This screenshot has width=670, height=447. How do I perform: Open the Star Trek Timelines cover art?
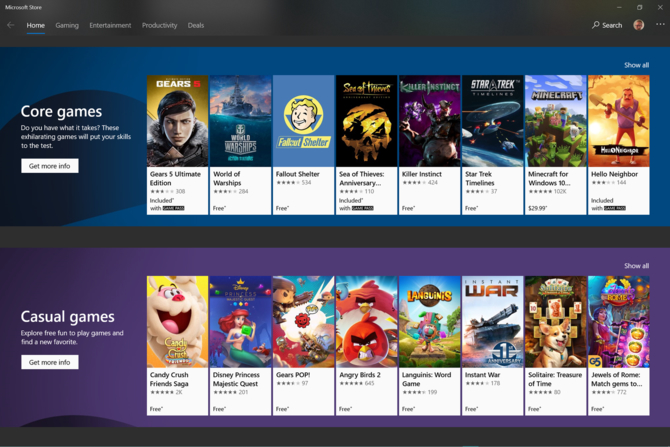point(493,121)
